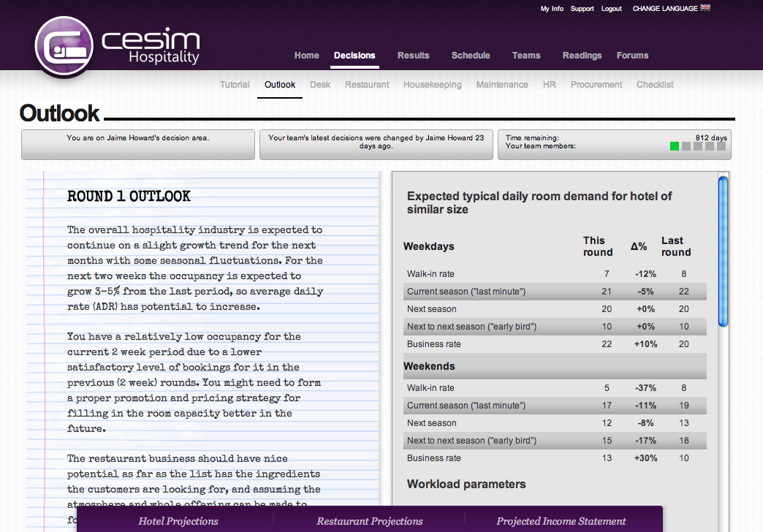
Task: Click the Last round column header
Action: tap(676, 246)
